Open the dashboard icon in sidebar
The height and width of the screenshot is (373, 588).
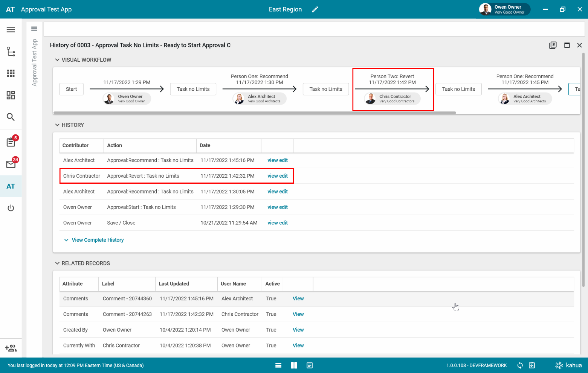(x=11, y=95)
